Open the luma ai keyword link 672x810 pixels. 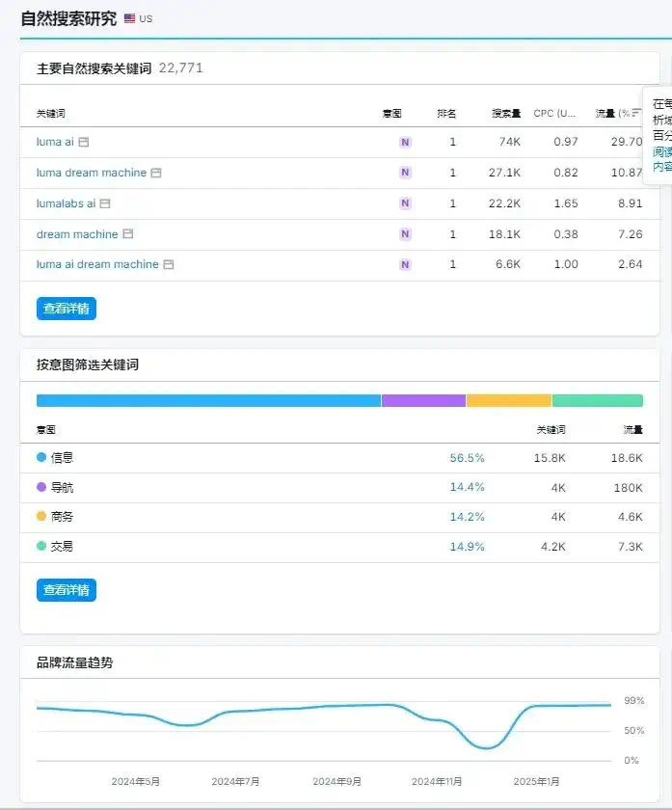(x=55, y=142)
